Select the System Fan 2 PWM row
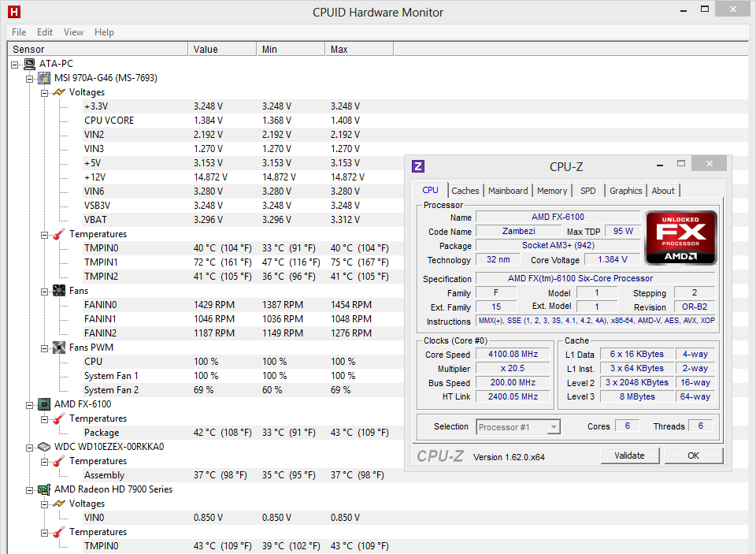Screen dimensions: 756x554 pos(243,390)
